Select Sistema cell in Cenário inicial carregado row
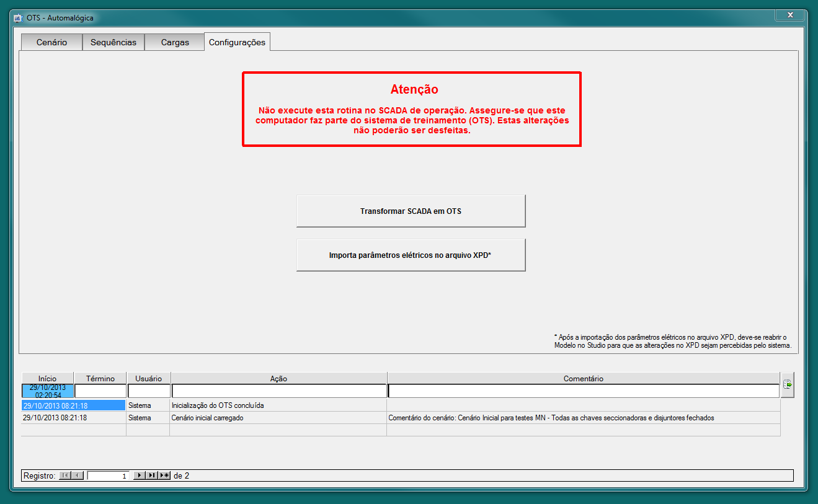Screen dimensions: 818x504 148,418
